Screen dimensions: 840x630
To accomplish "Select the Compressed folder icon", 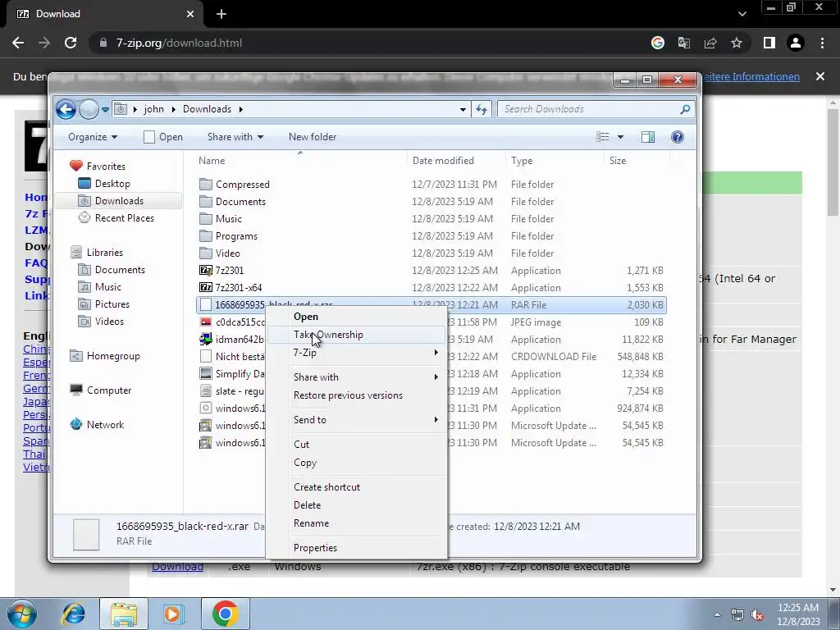I will 206,185.
